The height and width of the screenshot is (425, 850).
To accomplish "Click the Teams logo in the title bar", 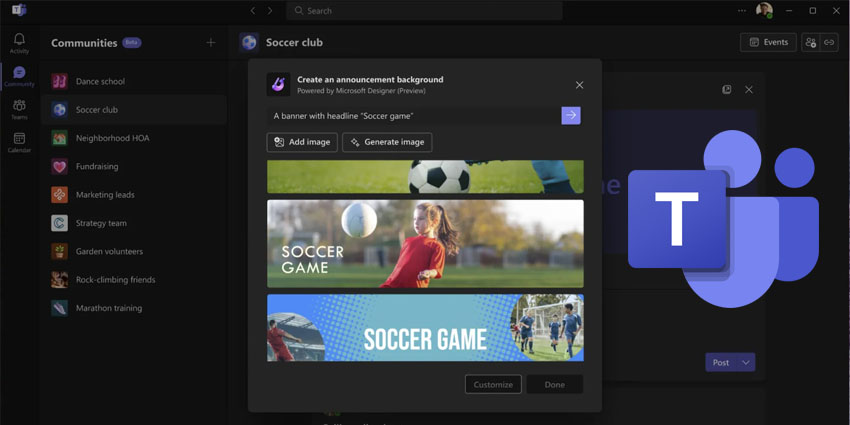I will [20, 10].
